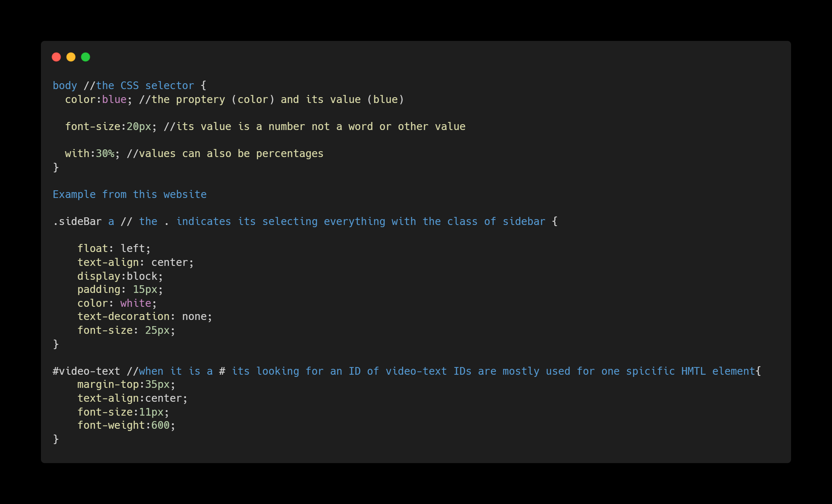Viewport: 832px width, 504px height.
Task: Select the purple 'white' color value
Action: [x=136, y=303]
